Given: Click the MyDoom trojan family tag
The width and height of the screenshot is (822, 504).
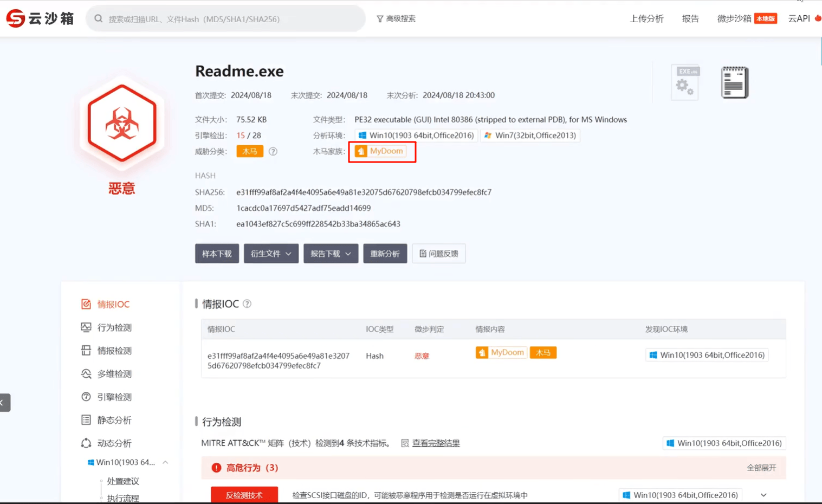Looking at the screenshot, I should click(x=380, y=151).
